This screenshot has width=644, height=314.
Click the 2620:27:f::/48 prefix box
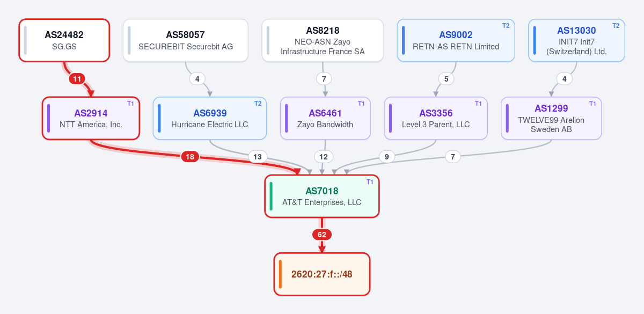coord(322,274)
